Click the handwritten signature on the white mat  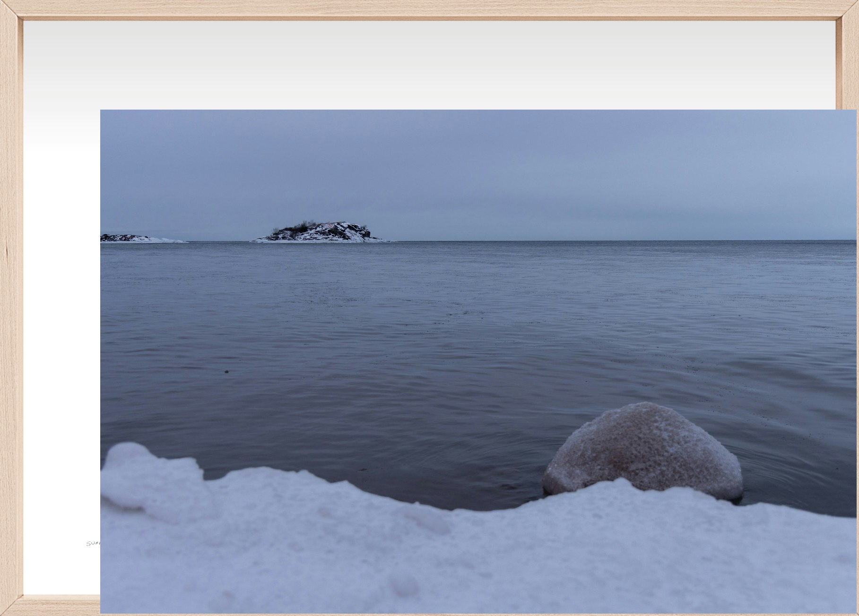[94, 544]
